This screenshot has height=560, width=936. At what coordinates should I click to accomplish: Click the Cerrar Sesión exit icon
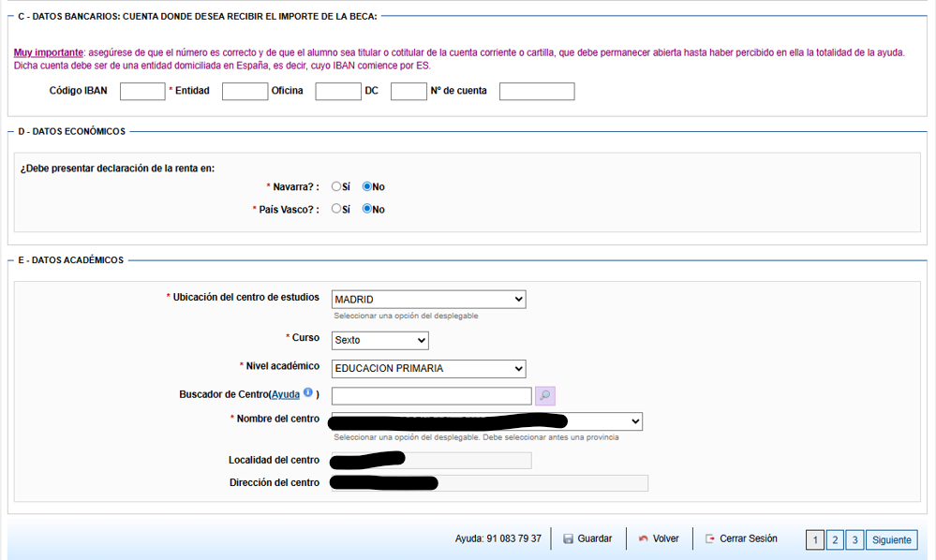click(710, 539)
